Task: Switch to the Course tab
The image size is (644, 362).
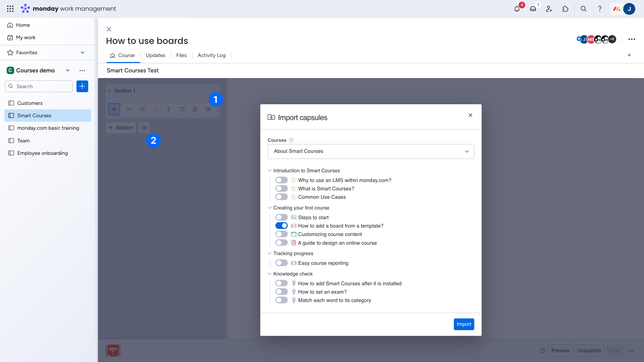Action: [x=122, y=55]
